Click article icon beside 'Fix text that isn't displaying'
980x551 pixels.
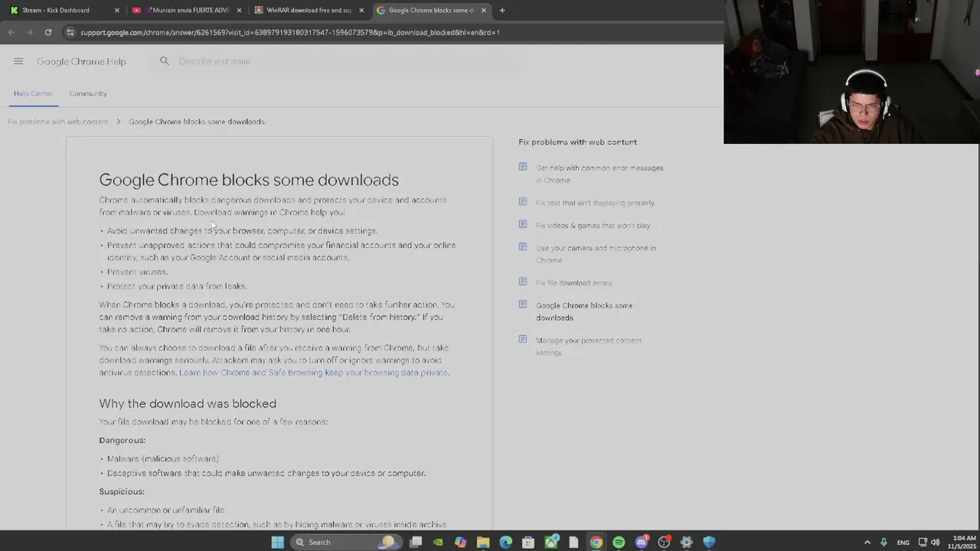click(523, 202)
